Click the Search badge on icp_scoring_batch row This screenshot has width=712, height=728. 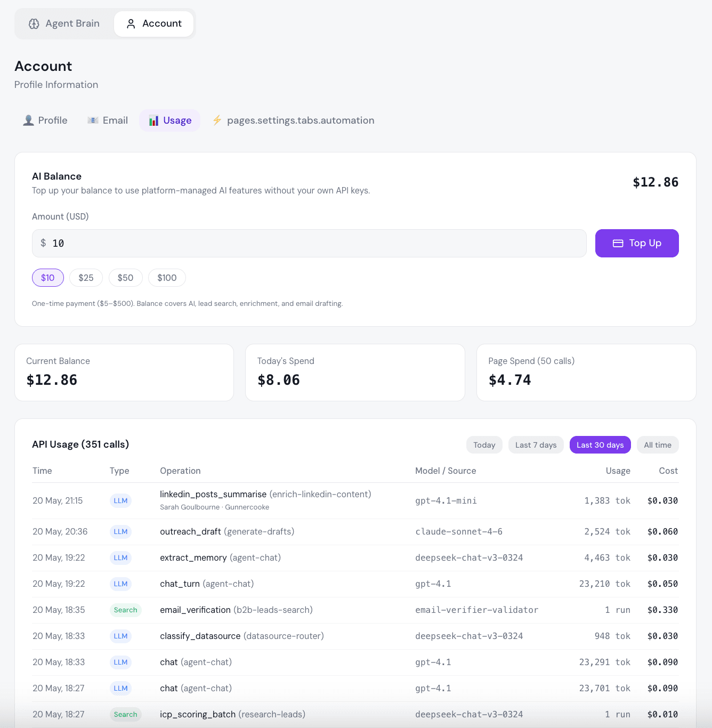point(125,714)
